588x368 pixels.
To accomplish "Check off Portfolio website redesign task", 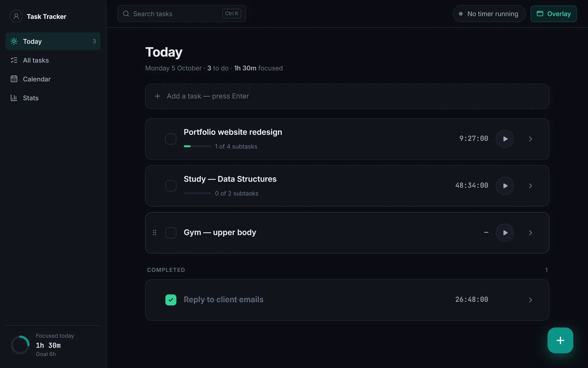I will [171, 139].
